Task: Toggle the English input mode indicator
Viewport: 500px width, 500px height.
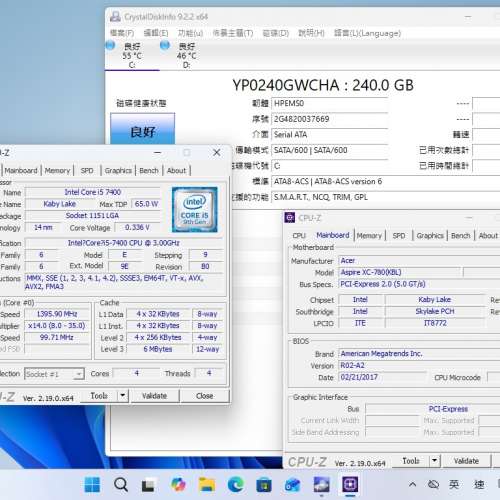Action: (x=454, y=484)
